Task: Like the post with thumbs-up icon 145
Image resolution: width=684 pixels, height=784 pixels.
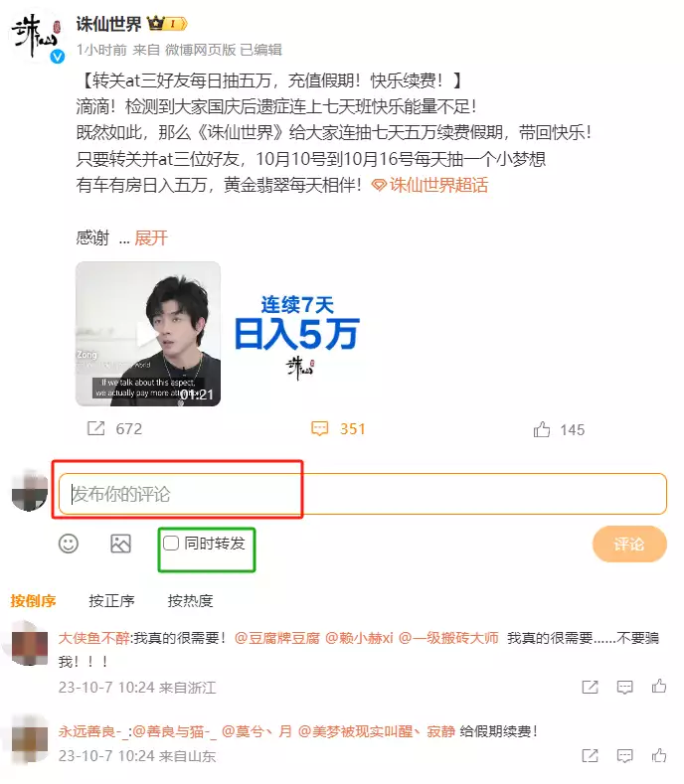Action: 542,429
